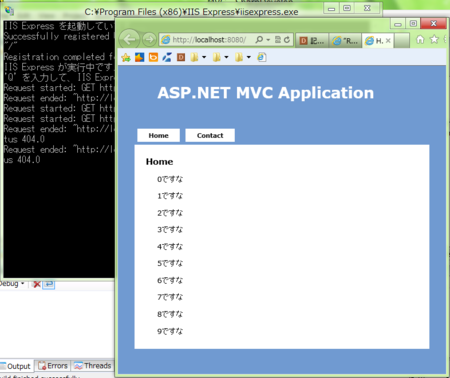Click the console line 'tus 404.0'
This screenshot has width=450, height=378.
coord(24,139)
